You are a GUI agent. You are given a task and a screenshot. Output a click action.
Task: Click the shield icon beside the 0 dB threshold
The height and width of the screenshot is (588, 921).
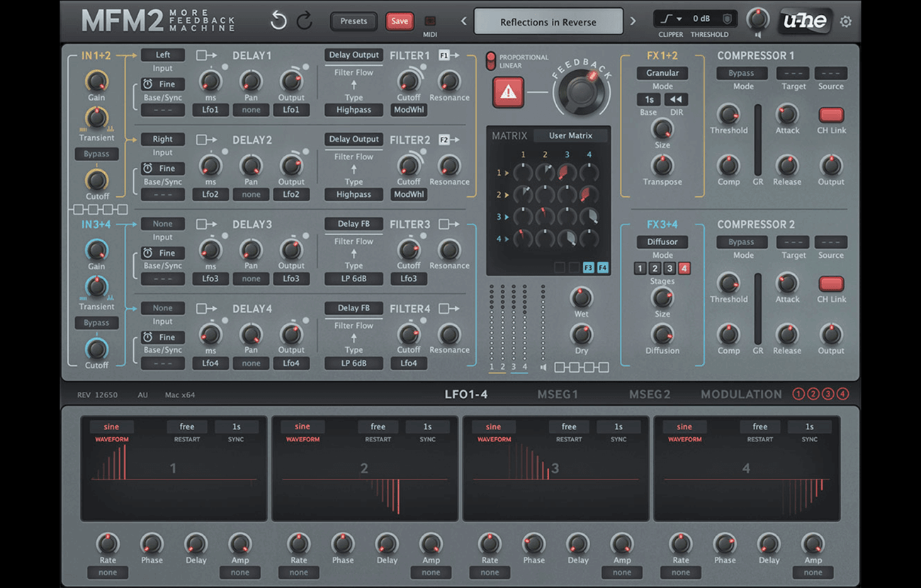point(728,18)
